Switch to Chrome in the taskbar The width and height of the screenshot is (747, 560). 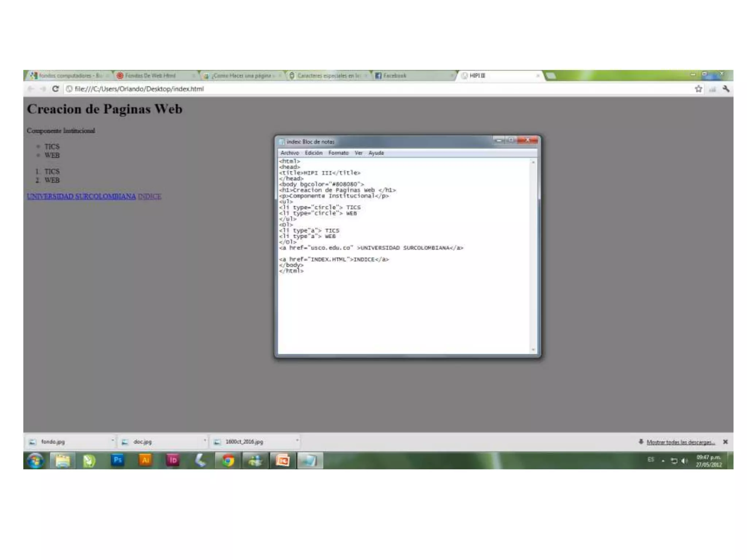228,461
